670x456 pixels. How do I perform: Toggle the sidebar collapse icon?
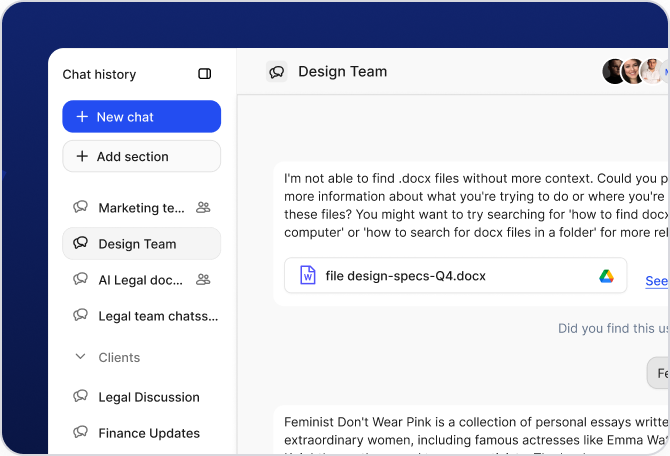pos(205,74)
